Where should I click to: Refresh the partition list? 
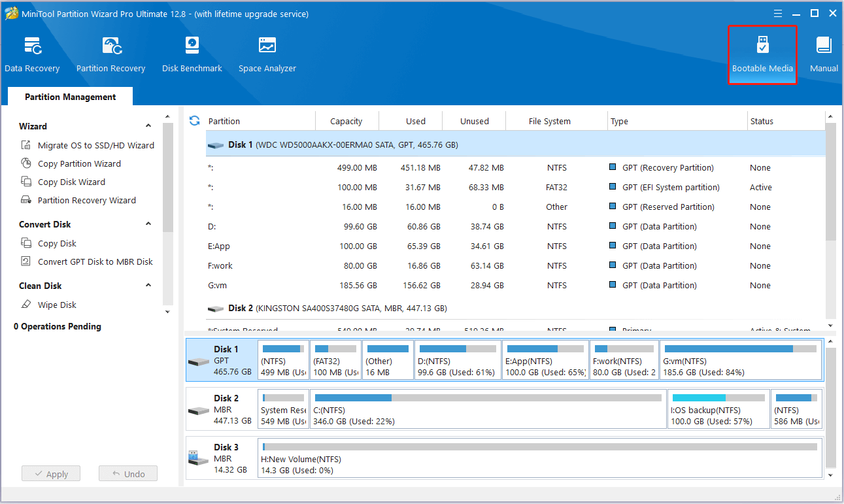pos(194,121)
